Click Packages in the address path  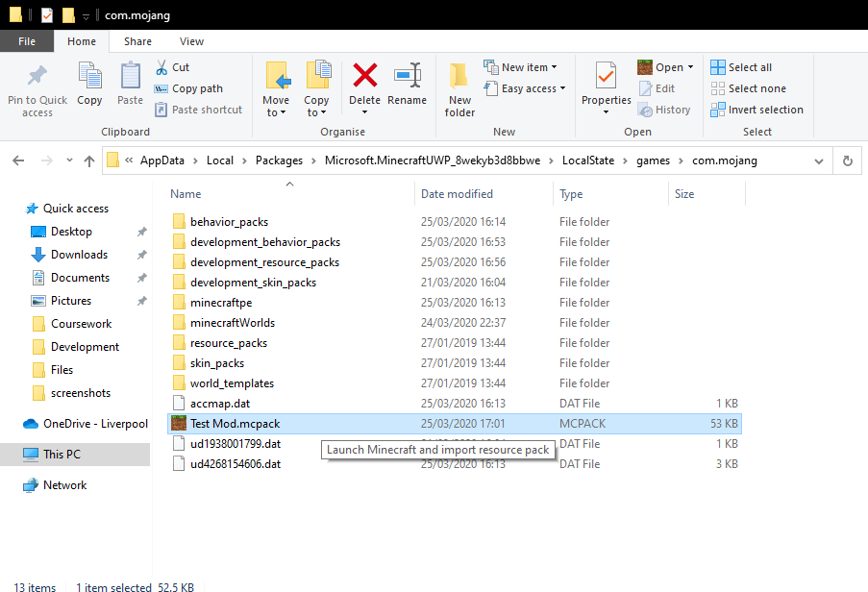point(279,160)
